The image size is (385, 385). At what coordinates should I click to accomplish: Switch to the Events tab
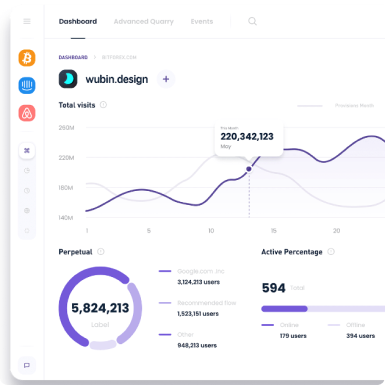tap(202, 21)
